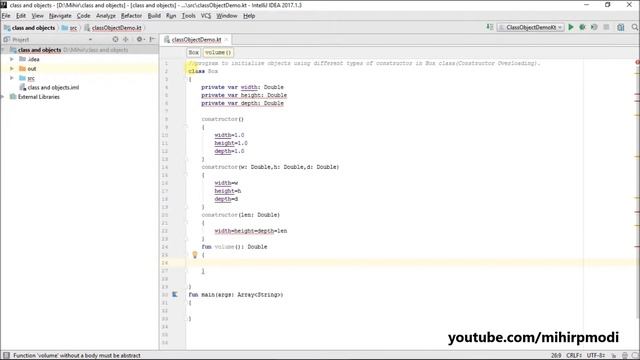The image size is (640, 360).
Task: Open the Analyze menu
Action: point(106,16)
